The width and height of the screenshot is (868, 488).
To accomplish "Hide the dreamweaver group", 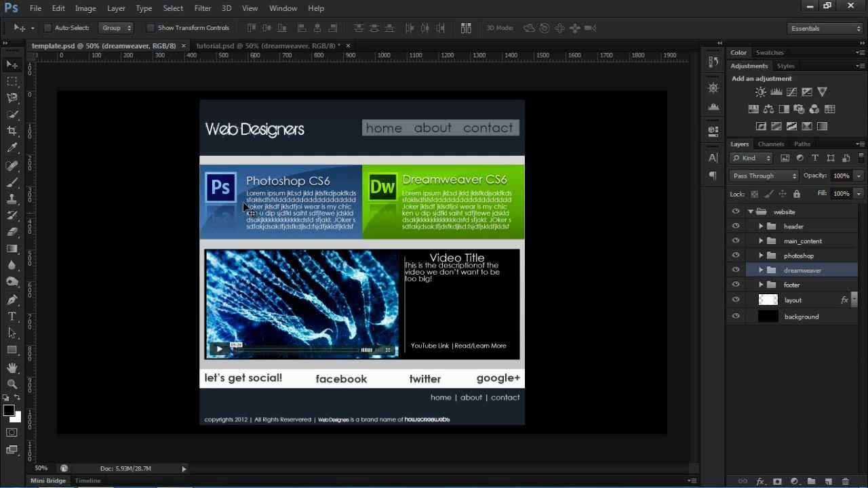I will click(x=736, y=270).
